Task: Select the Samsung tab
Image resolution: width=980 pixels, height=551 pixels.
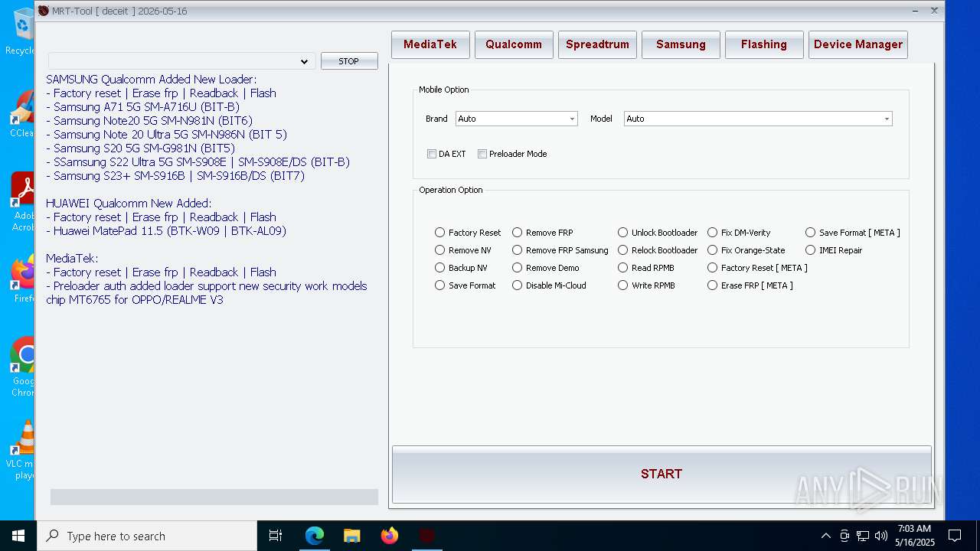Action: [681, 44]
